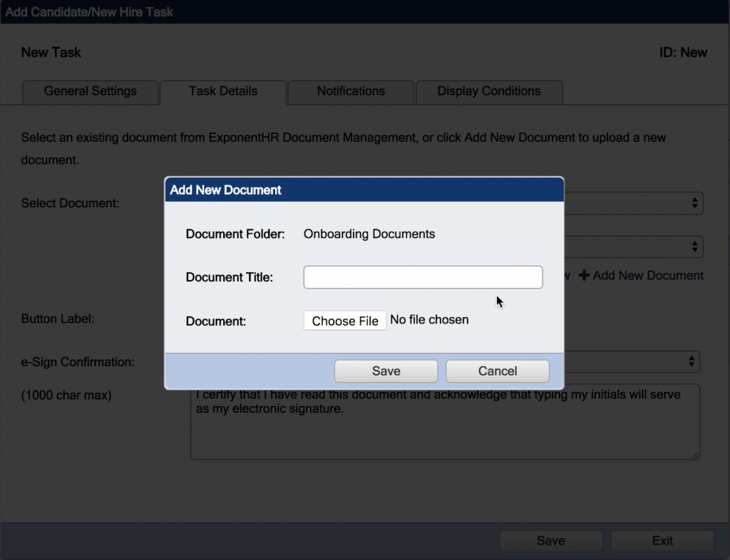This screenshot has height=560, width=730.
Task: Click the Add New Document link
Action: coord(647,276)
